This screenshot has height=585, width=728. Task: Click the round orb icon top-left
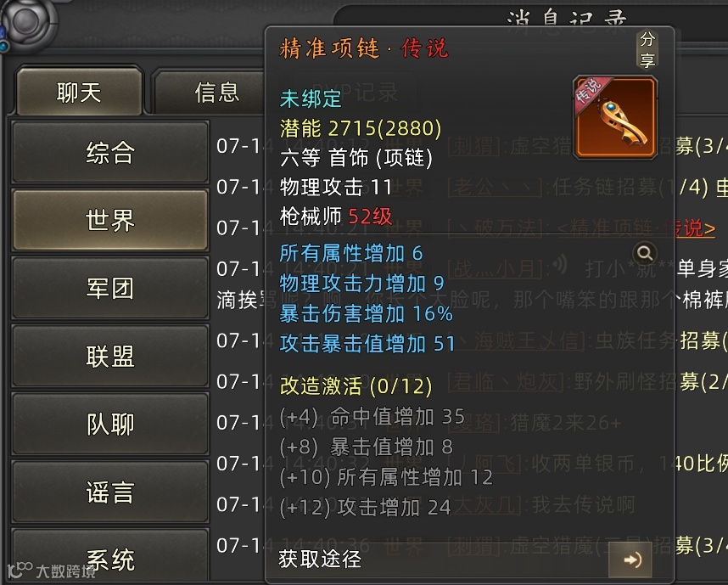coord(26,22)
